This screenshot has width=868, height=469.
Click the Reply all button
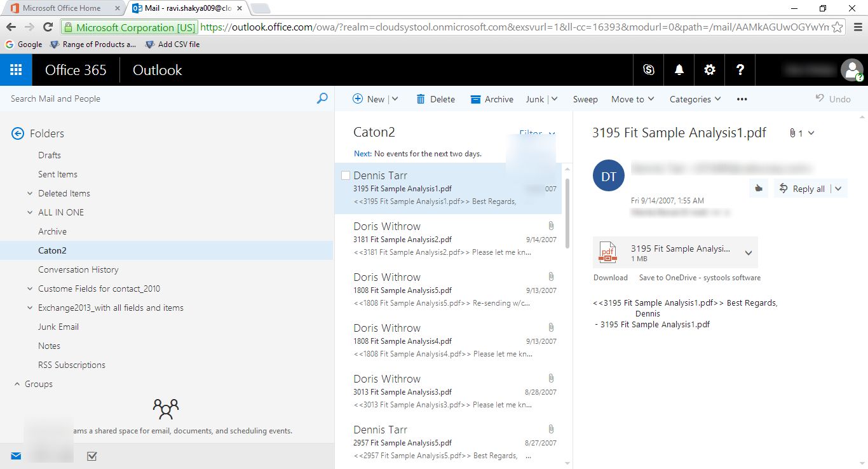803,189
